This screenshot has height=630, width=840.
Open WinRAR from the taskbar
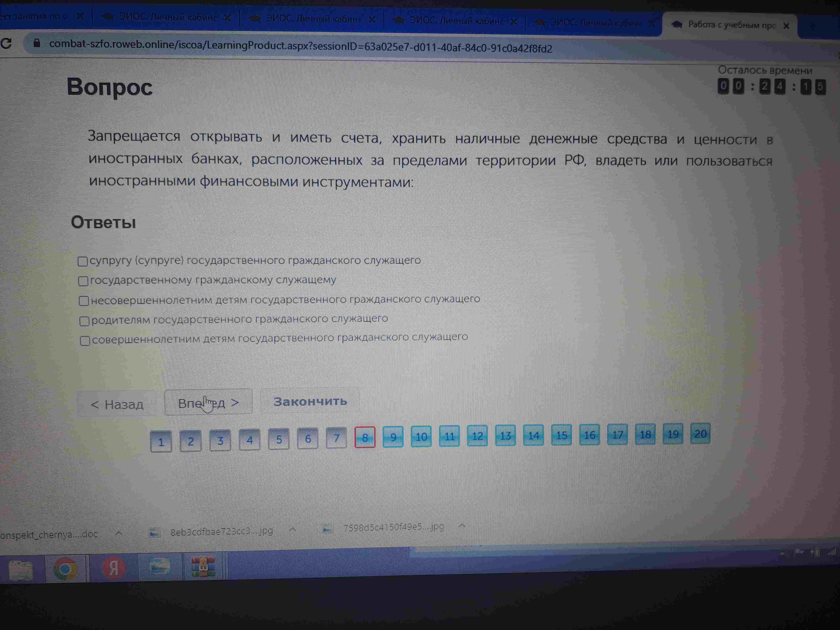click(203, 566)
